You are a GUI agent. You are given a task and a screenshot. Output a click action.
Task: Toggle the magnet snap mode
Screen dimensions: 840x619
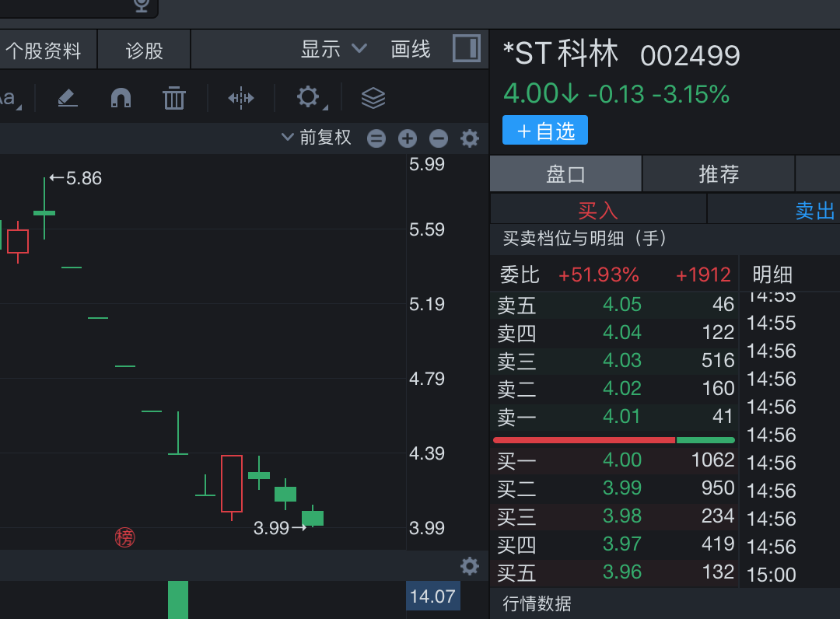[x=121, y=98]
